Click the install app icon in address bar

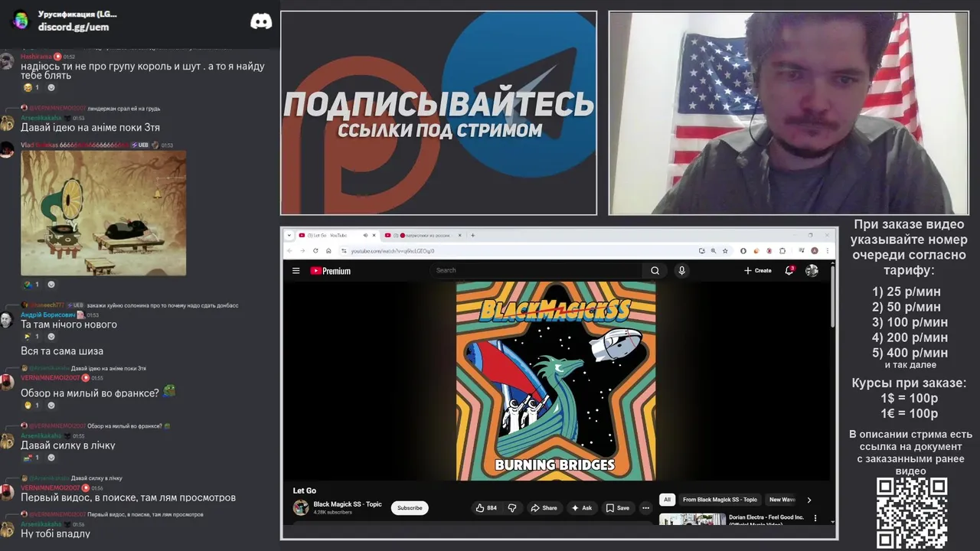point(701,251)
